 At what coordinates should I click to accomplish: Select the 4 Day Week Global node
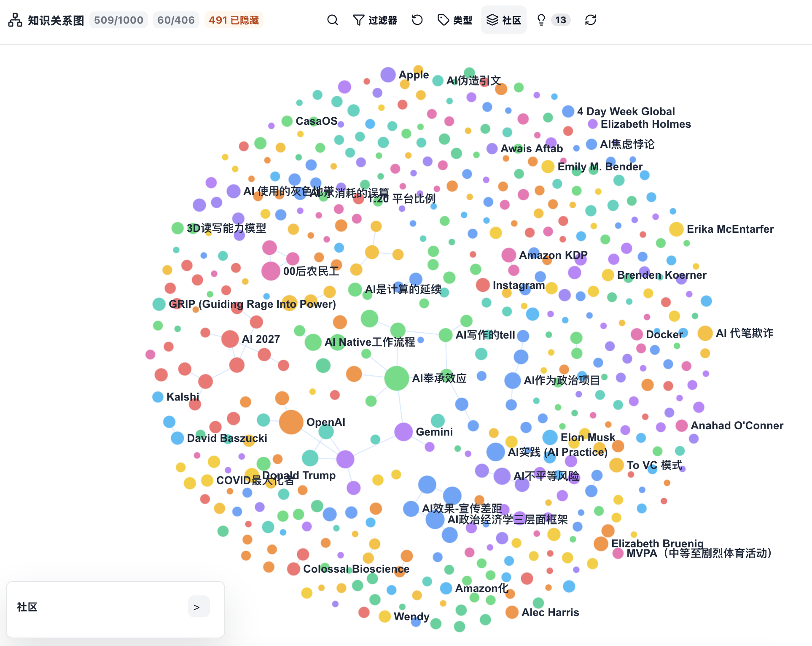point(568,111)
